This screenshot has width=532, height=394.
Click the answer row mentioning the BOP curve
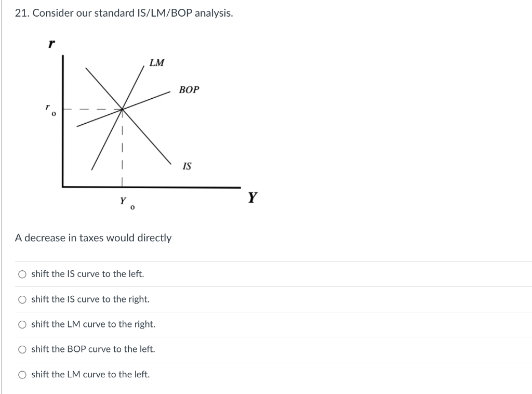click(94, 349)
